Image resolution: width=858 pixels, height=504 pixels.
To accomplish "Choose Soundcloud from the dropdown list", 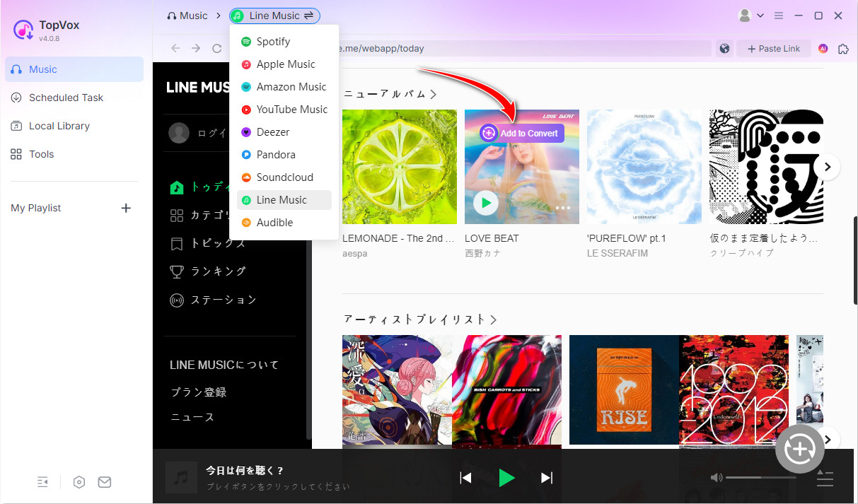I will pyautogui.click(x=284, y=177).
